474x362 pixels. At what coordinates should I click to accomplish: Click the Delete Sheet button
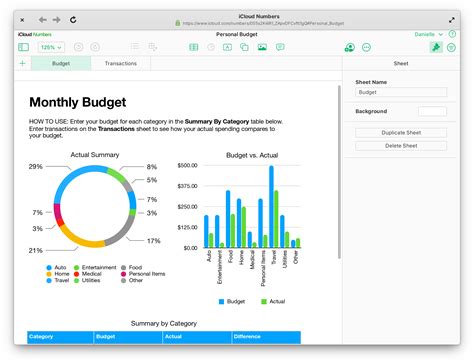(x=401, y=146)
